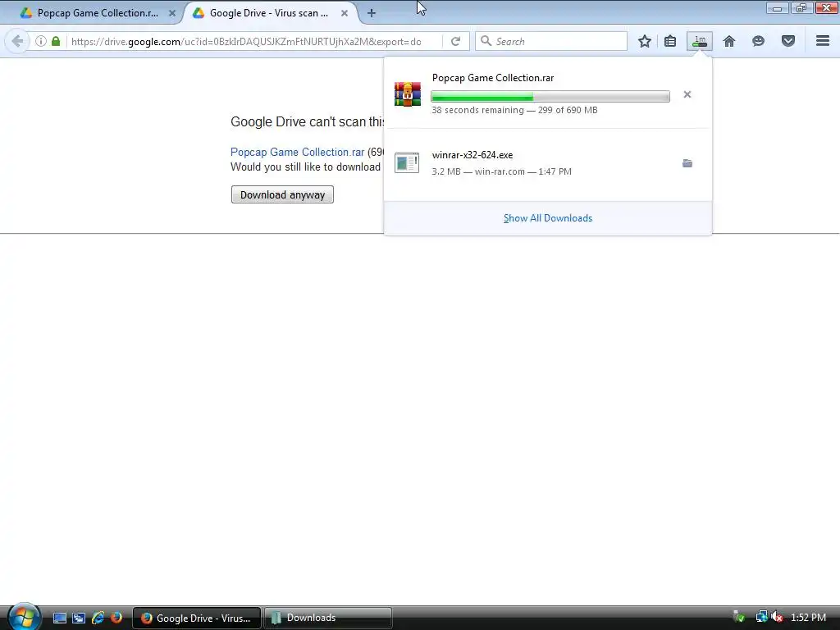Select the Google Drive - Virus scan tab
The width and height of the screenshot is (840, 630).
[268, 13]
